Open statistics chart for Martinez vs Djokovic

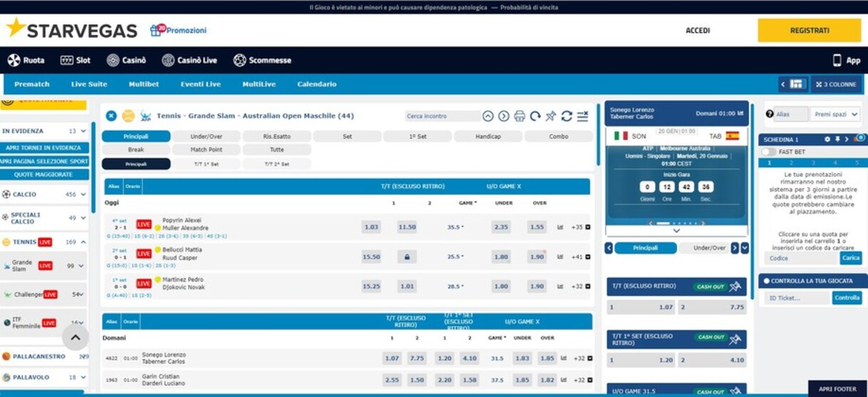pyautogui.click(x=560, y=286)
